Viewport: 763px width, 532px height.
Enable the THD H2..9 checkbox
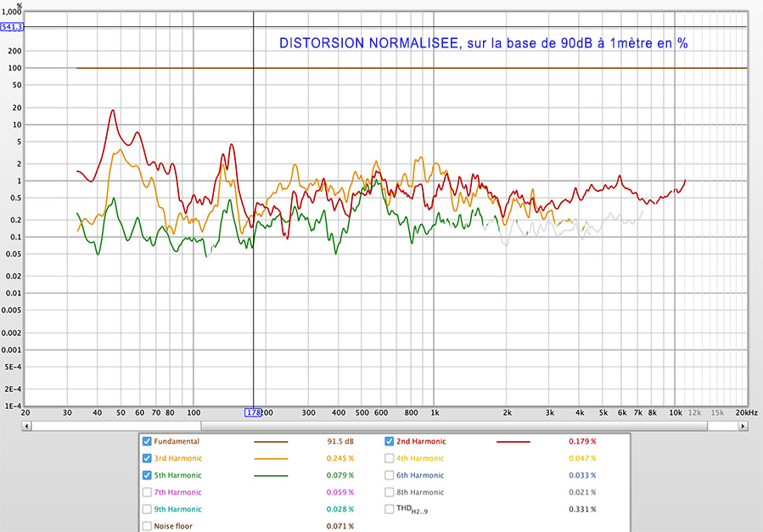point(389,509)
